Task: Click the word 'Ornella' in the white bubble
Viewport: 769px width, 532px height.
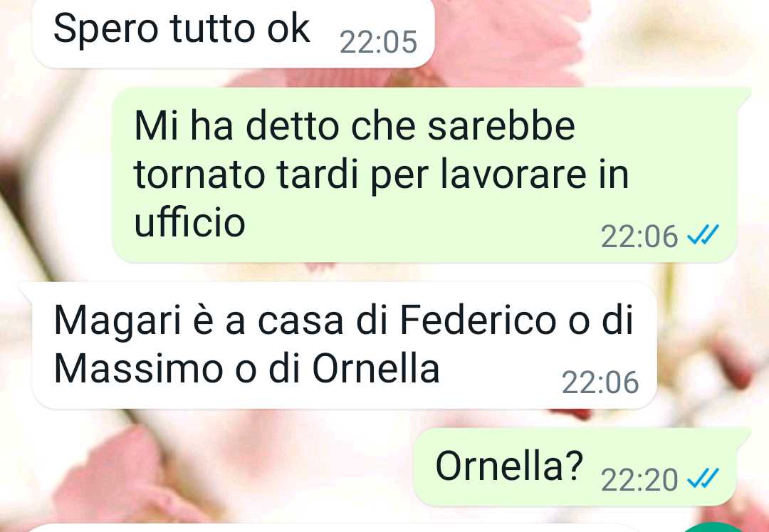Action: click(376, 367)
